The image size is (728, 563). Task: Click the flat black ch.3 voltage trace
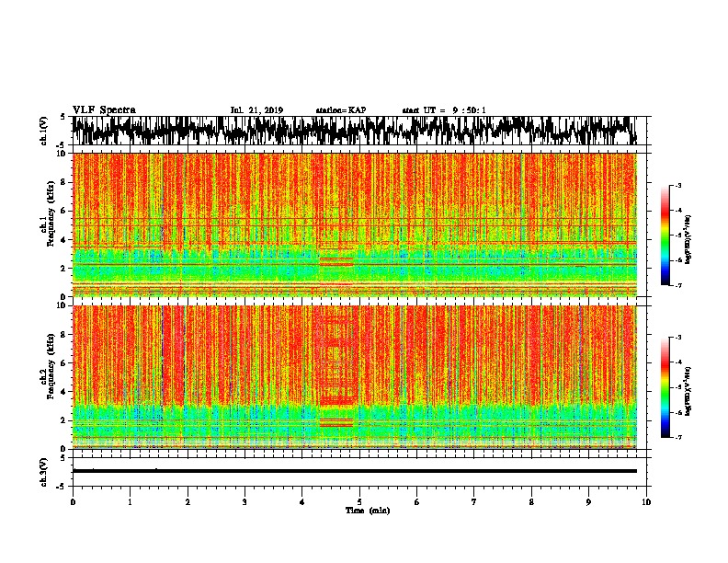coord(355,471)
